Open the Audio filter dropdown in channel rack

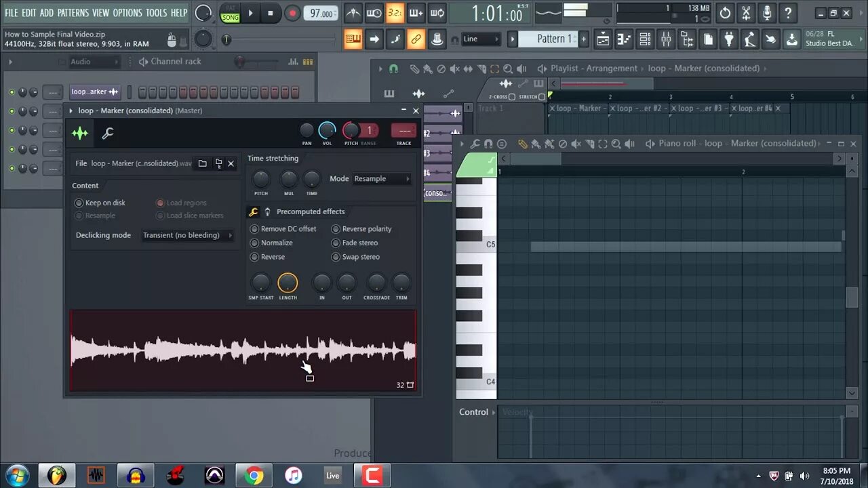click(x=94, y=62)
